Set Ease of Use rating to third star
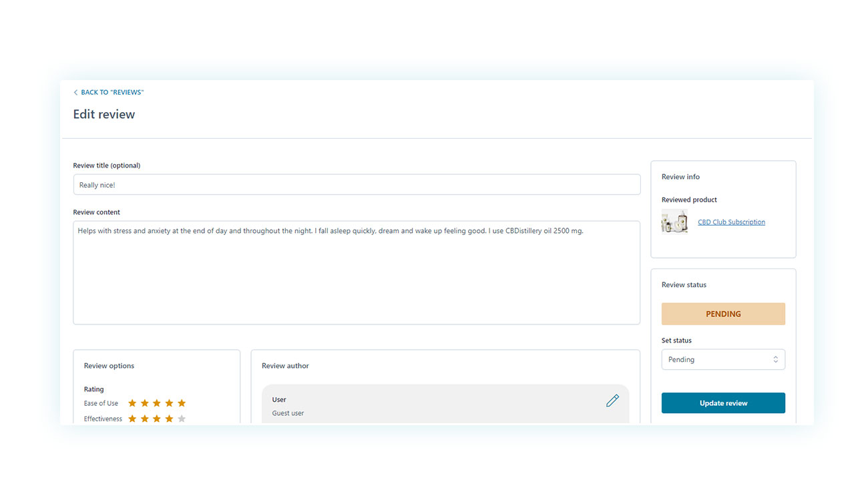 tap(157, 403)
